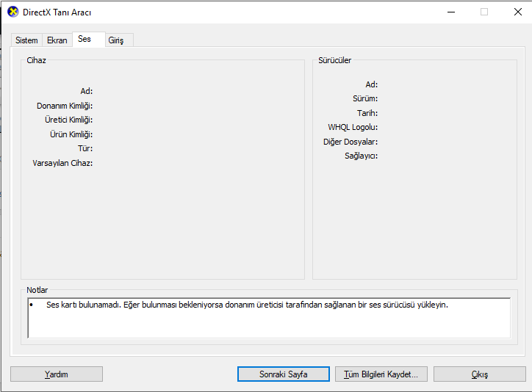Viewport: 532px width, 392px height.
Task: Click inside the Notlar text box
Action: [269, 318]
